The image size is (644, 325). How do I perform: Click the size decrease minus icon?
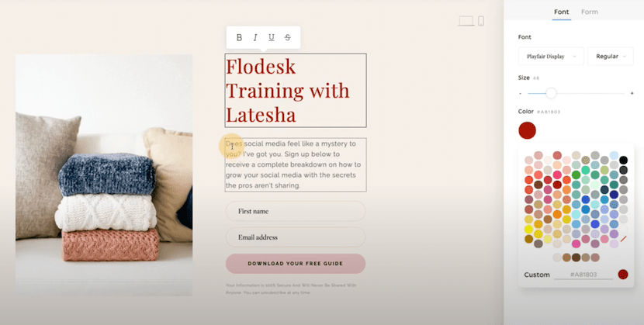521,93
